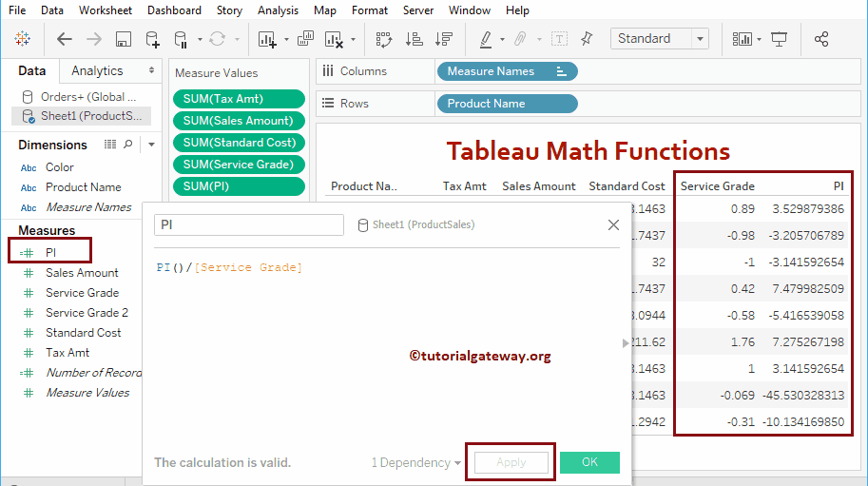
Task: Select the PI measure
Action: tap(50, 252)
